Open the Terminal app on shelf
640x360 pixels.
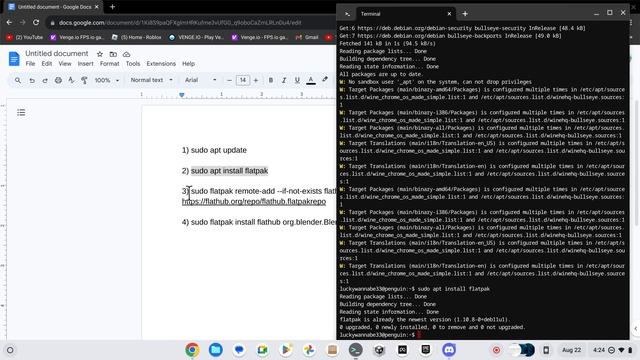coord(356,350)
